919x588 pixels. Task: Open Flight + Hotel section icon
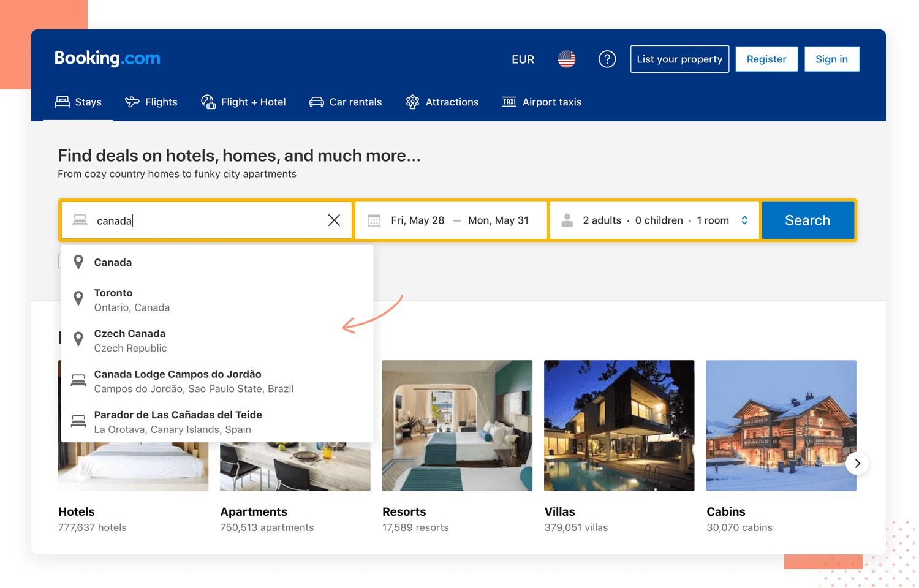208,101
